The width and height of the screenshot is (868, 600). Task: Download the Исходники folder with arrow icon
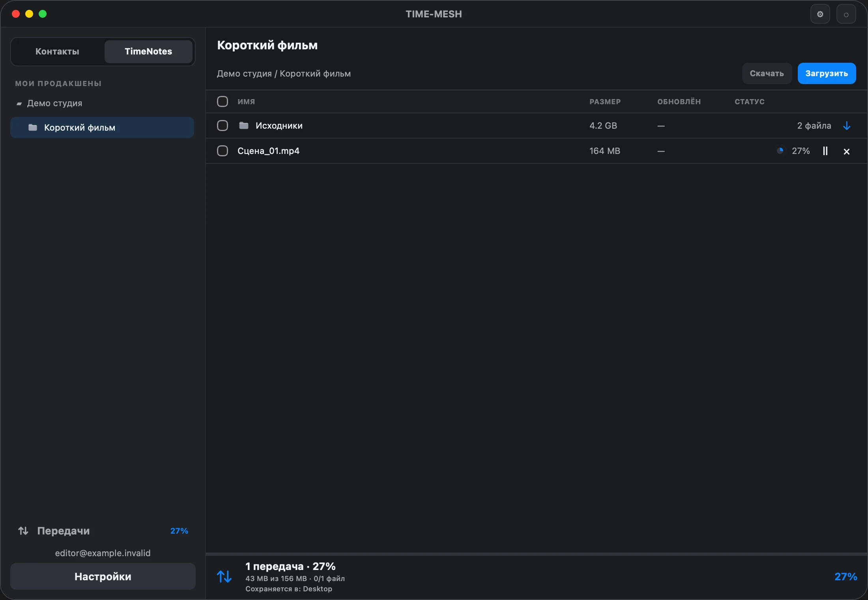click(847, 126)
